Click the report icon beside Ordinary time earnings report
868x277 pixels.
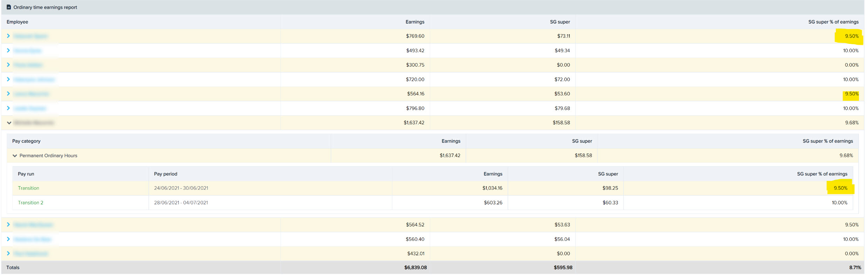9,7
